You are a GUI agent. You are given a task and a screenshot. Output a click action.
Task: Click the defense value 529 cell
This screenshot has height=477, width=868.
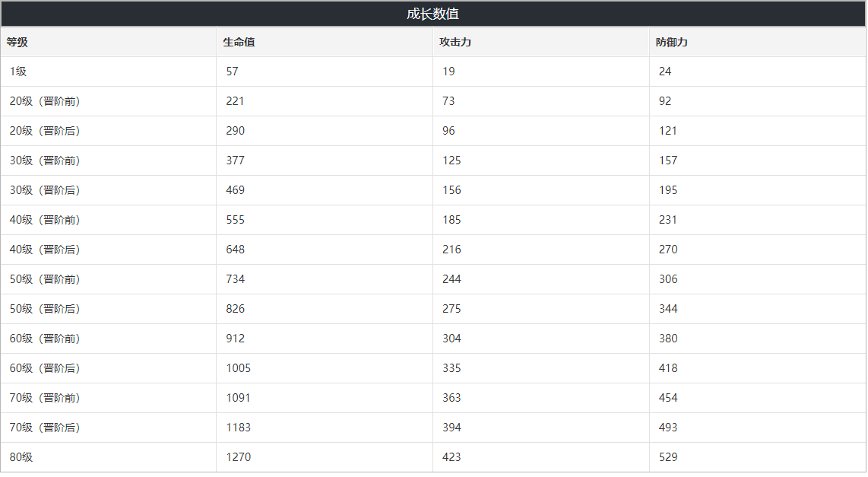[757, 457]
